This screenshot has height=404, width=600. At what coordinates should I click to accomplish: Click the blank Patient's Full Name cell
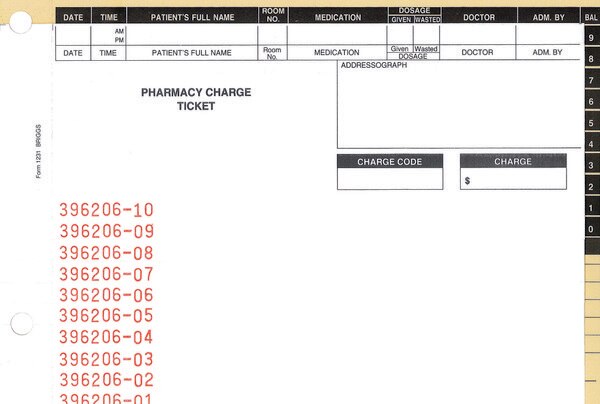coord(192,35)
